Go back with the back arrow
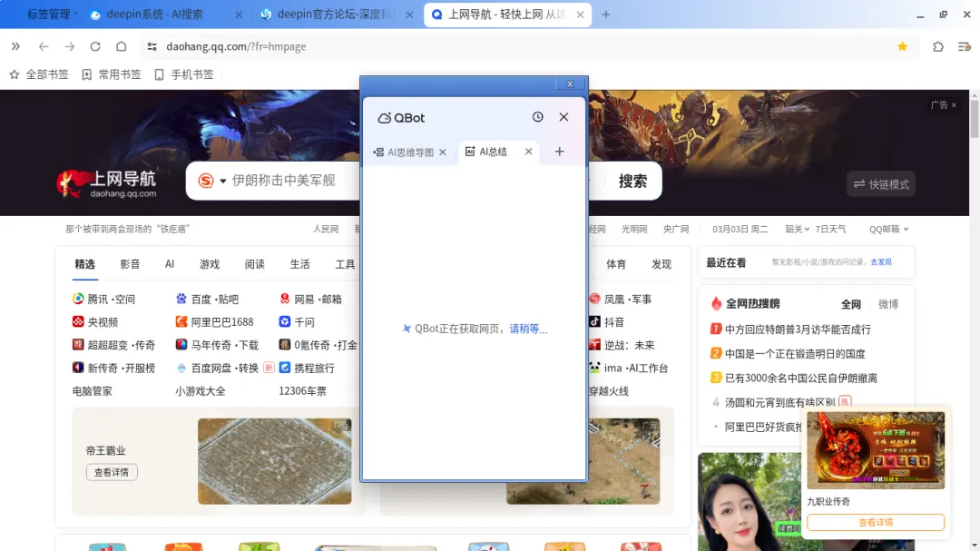This screenshot has height=551, width=980. [44, 46]
